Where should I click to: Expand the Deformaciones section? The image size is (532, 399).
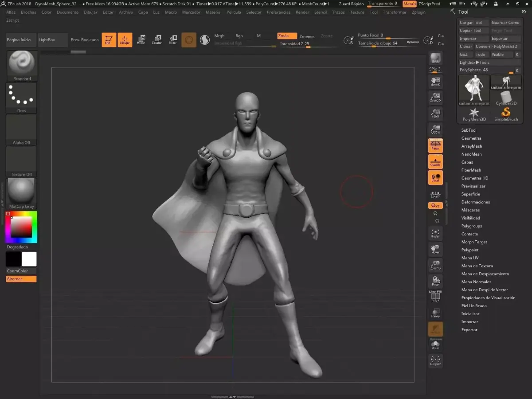point(476,202)
